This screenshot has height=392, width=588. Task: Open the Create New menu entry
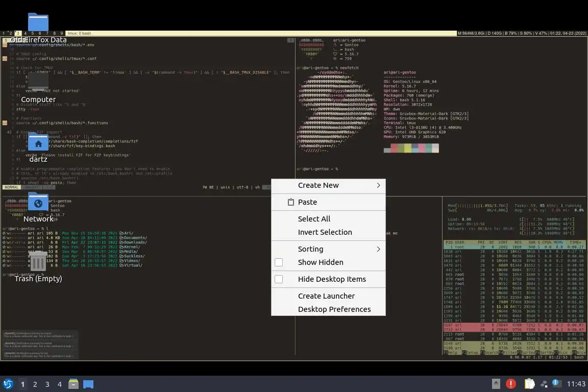[x=328, y=185]
